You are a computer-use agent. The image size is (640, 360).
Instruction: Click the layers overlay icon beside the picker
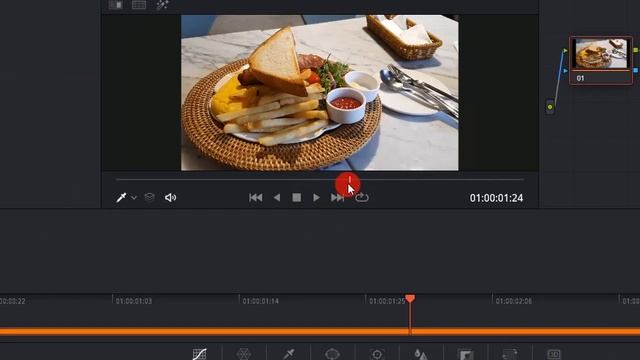[x=149, y=198]
